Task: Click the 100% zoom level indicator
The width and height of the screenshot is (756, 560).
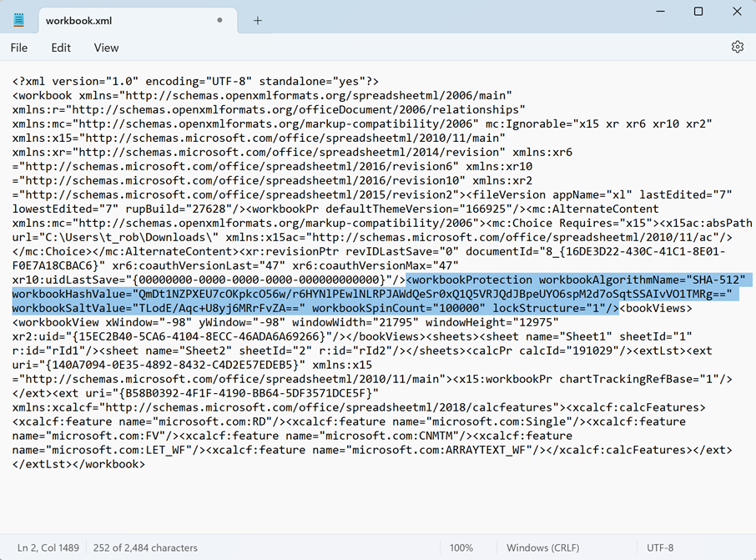Action: click(x=461, y=548)
